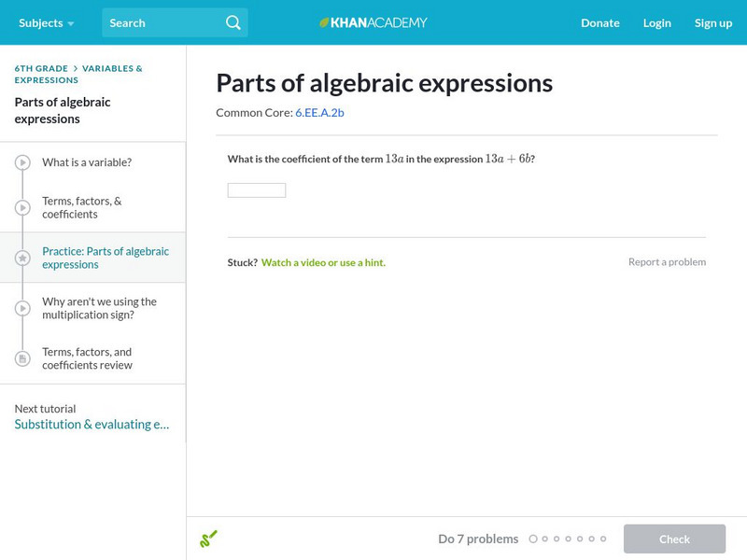
Task: Click the play icon beside What is a variable
Action: pos(22,162)
